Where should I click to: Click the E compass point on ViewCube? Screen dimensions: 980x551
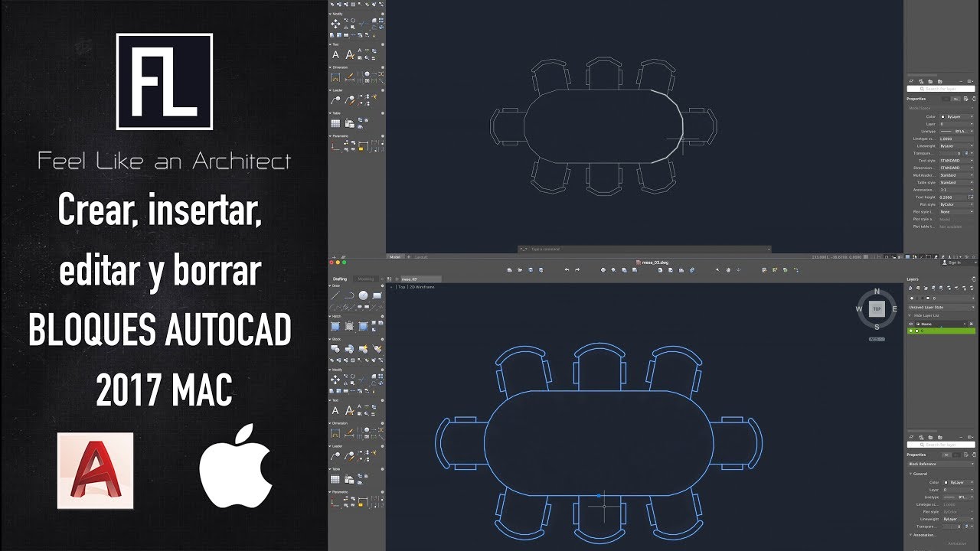tap(895, 309)
